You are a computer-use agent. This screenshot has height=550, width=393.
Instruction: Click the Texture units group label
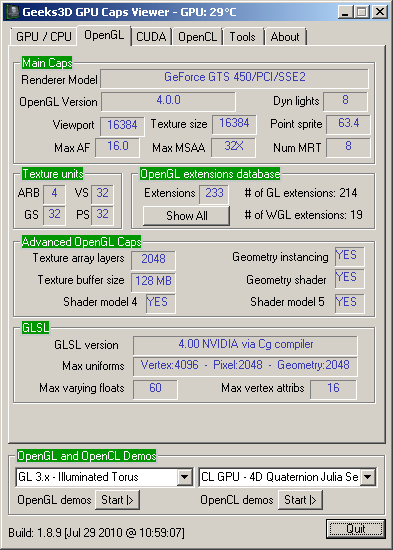pyautogui.click(x=53, y=174)
